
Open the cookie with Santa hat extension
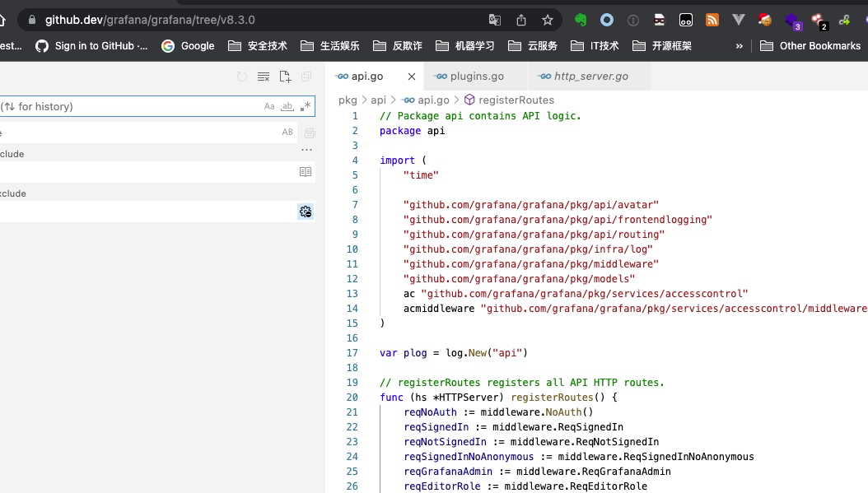[x=765, y=21]
